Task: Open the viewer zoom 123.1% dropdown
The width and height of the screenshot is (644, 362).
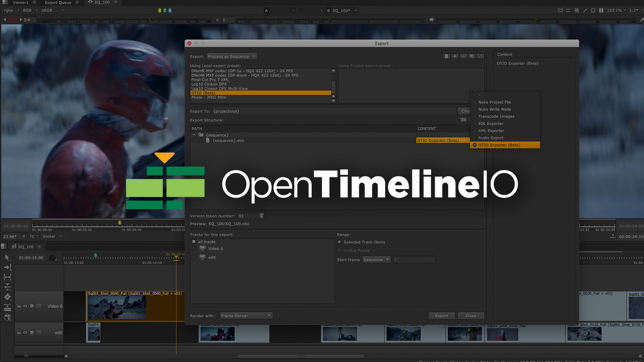Action: click(x=617, y=10)
